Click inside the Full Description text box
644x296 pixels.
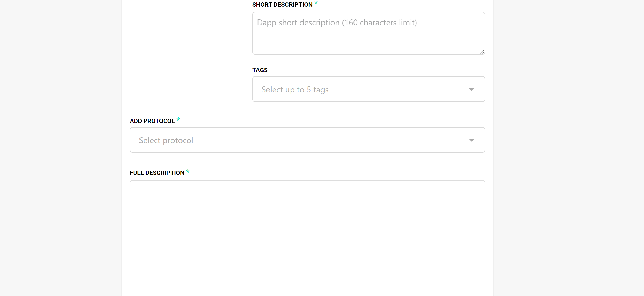pyautogui.click(x=307, y=230)
